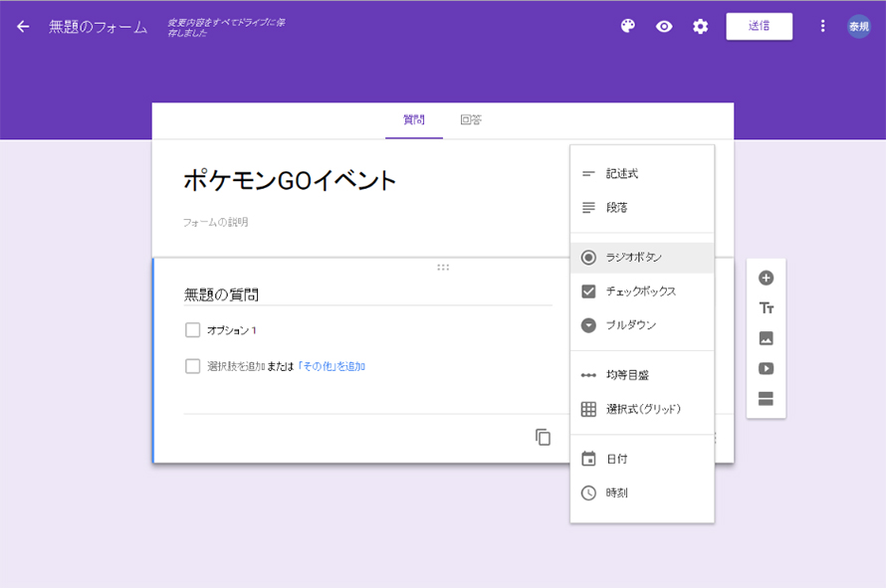Select 選択式（グリッド） grid type
Screen dimensions: 886x588
[x=642, y=409]
